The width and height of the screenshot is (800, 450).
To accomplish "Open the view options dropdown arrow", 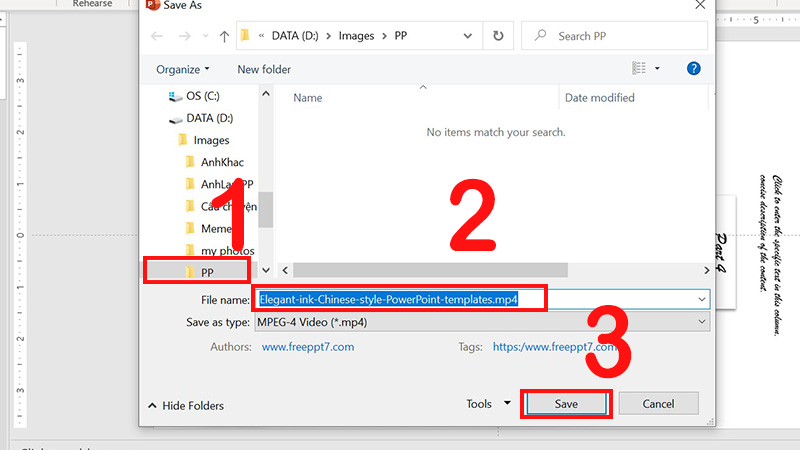I will click(657, 68).
